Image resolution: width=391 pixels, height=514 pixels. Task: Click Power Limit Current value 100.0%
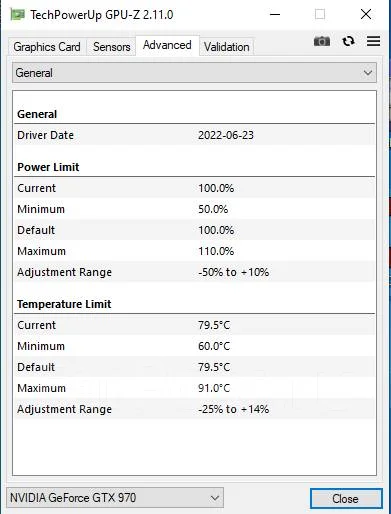coord(216,188)
